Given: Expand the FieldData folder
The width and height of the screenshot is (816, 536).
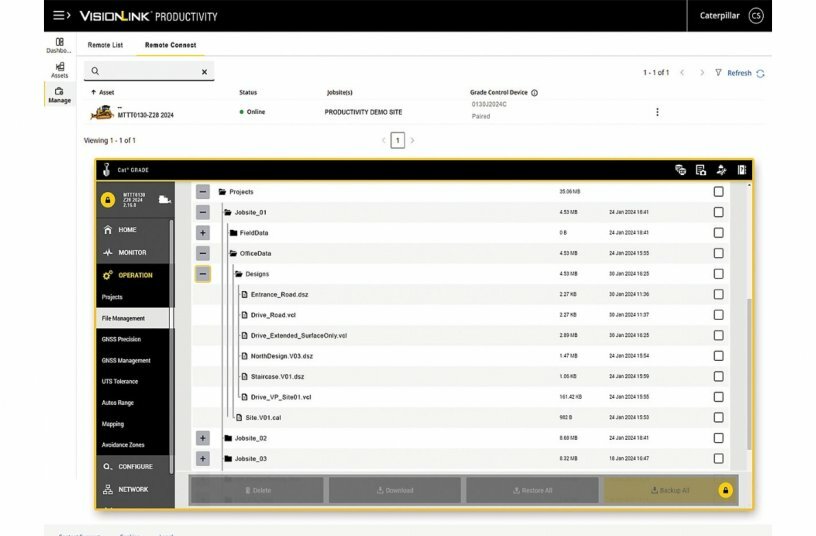Looking at the screenshot, I should pyautogui.click(x=203, y=232).
